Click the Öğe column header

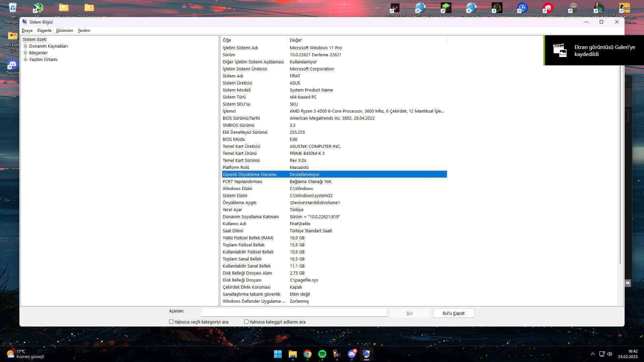254,40
